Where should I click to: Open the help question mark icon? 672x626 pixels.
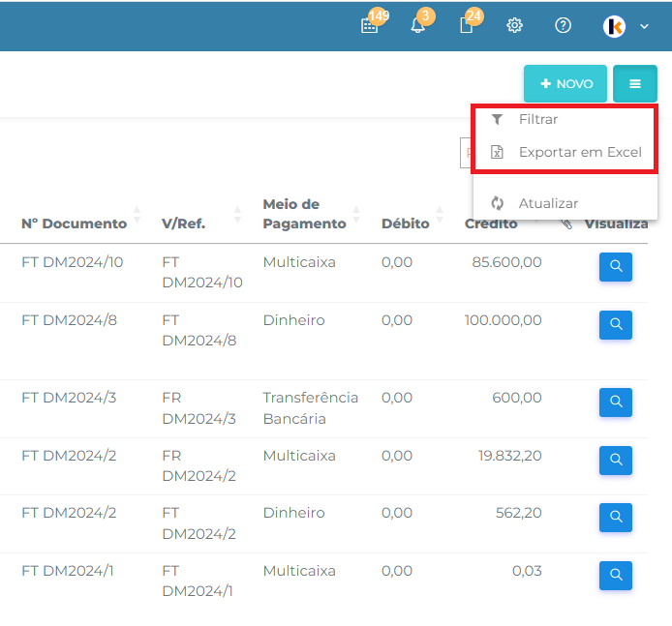click(x=563, y=26)
